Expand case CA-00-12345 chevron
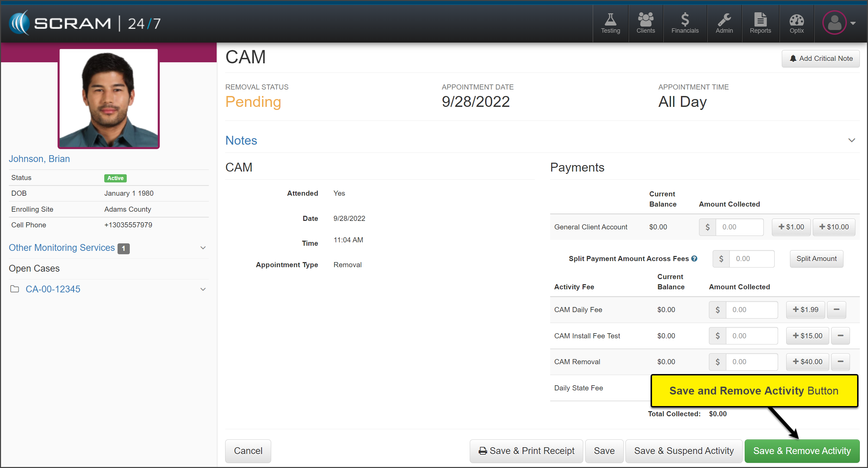 [203, 289]
